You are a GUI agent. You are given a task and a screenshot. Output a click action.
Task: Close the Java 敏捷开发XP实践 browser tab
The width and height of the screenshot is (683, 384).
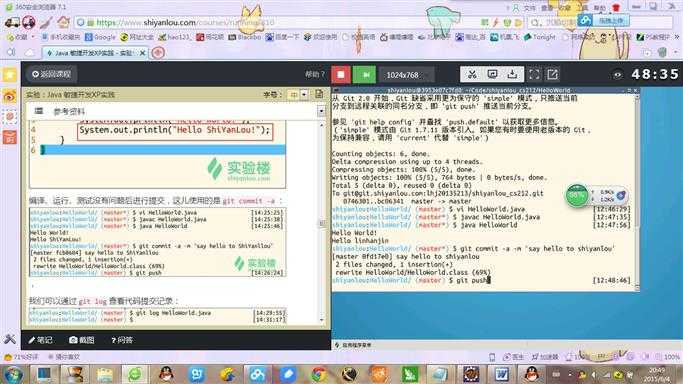tap(142, 53)
